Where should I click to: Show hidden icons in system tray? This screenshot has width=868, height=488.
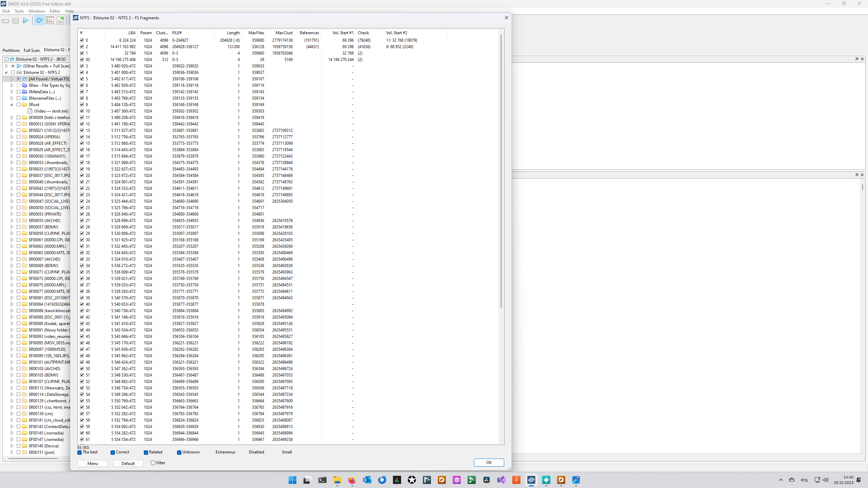pyautogui.click(x=781, y=480)
